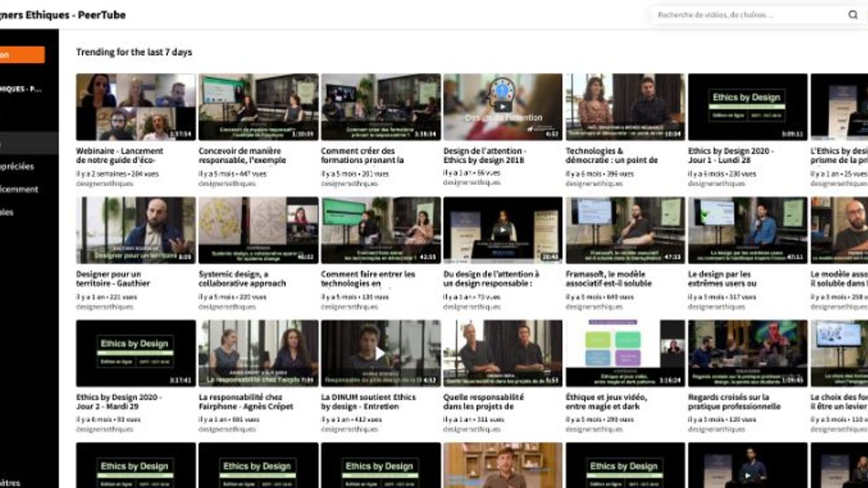Open the Webinaire Lancement video thumbnail
868x488 pixels.
click(136, 106)
